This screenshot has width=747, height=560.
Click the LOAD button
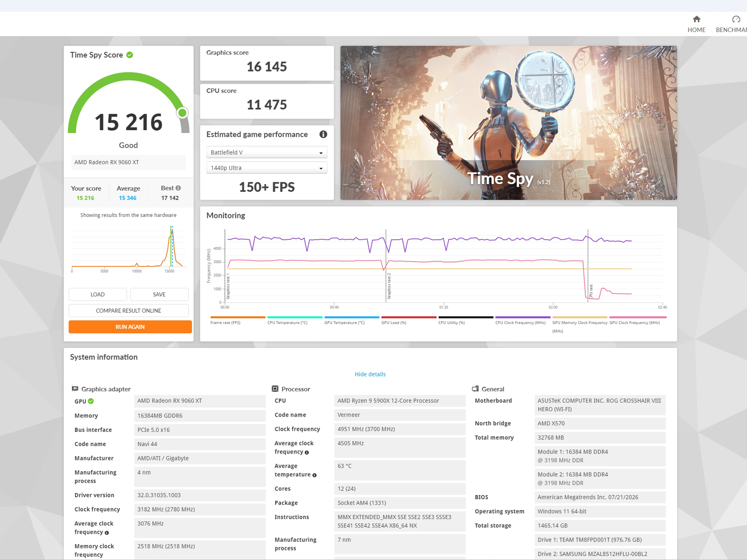[x=98, y=294]
